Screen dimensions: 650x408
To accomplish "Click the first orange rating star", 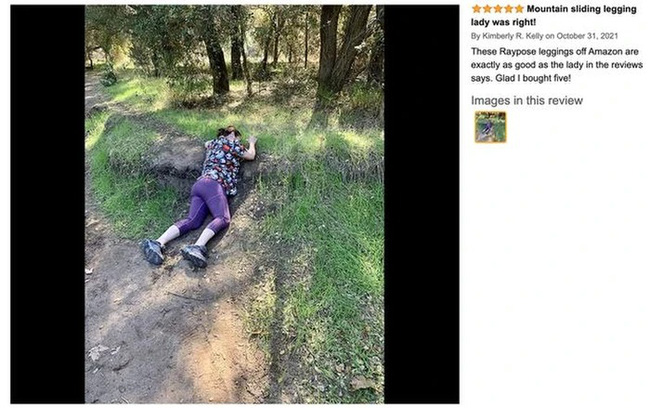I will (x=477, y=9).
